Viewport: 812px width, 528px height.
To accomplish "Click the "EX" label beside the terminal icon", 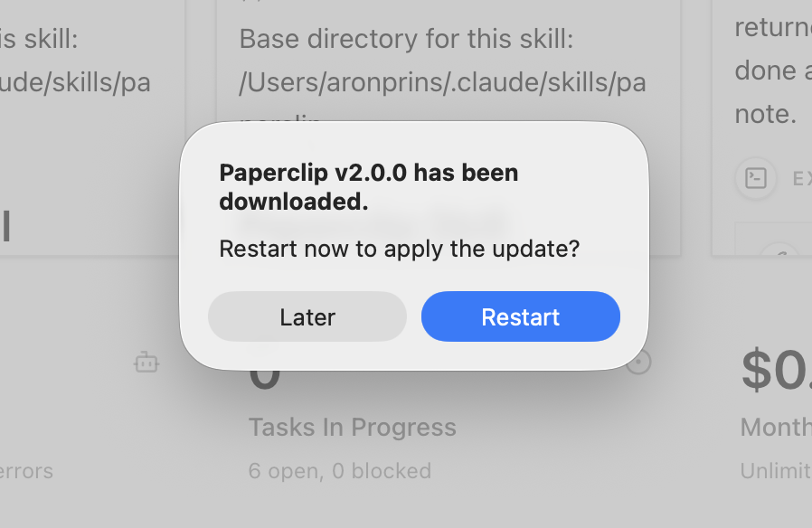I will coord(801,179).
